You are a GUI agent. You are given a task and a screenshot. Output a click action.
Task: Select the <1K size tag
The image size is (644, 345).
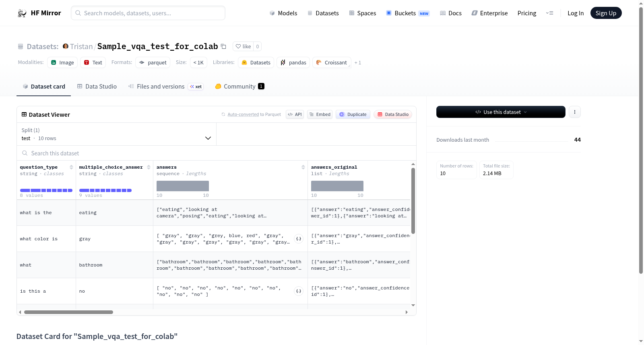click(x=198, y=62)
